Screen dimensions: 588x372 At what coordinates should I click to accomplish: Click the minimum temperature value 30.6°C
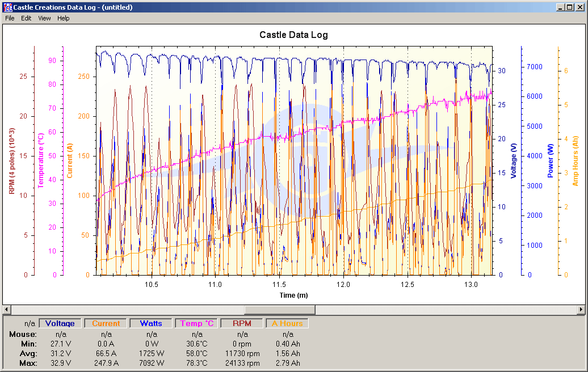tap(197, 344)
